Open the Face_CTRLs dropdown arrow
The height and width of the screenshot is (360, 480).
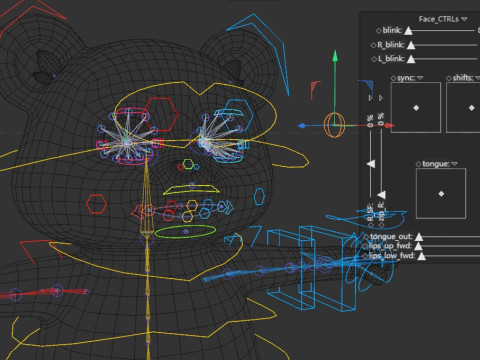(464, 19)
